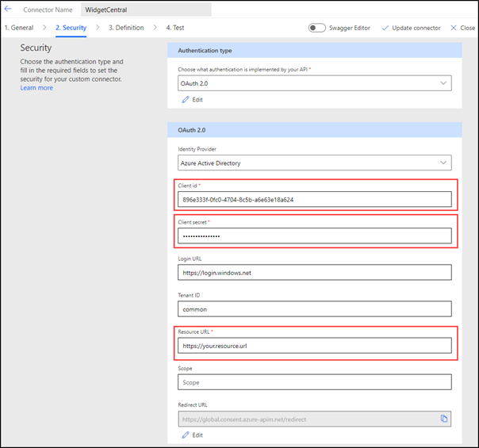Go to the 4. Test tab
The height and width of the screenshot is (448, 479).
point(175,28)
